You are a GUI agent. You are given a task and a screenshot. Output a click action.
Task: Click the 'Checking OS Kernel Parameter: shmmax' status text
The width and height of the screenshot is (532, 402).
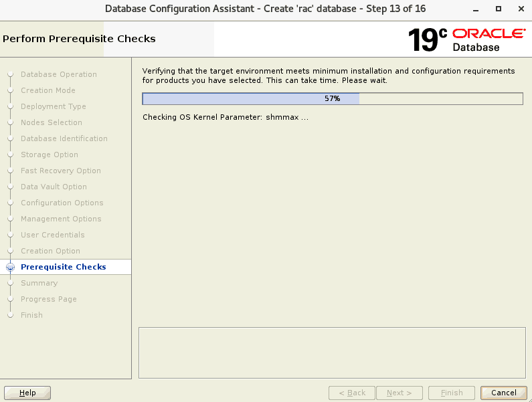coord(226,117)
